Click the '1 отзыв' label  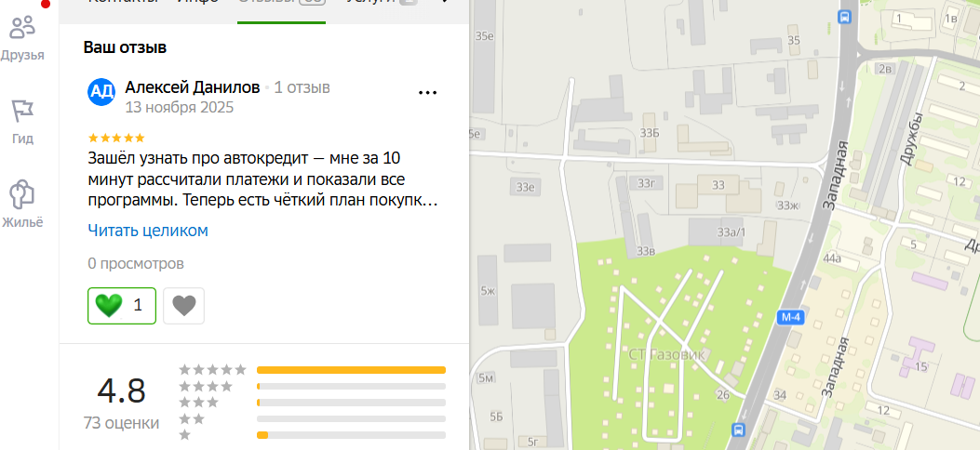tap(302, 87)
